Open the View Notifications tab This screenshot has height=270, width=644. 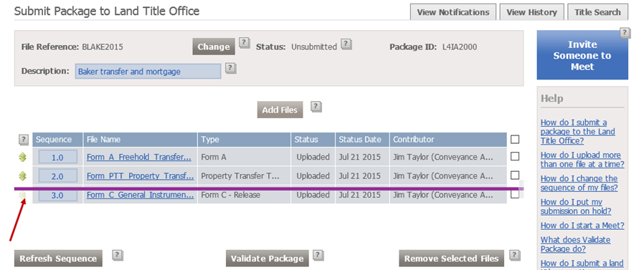click(x=453, y=12)
